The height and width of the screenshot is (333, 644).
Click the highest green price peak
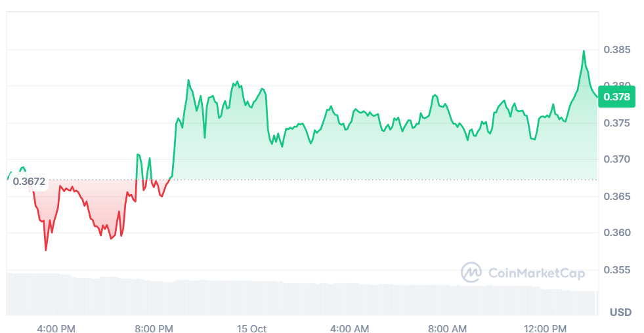click(x=584, y=51)
